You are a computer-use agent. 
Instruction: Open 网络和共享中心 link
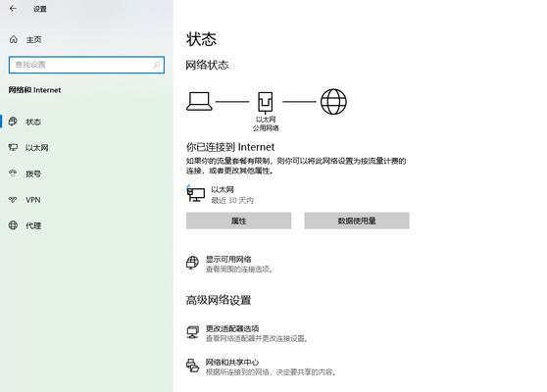232,362
